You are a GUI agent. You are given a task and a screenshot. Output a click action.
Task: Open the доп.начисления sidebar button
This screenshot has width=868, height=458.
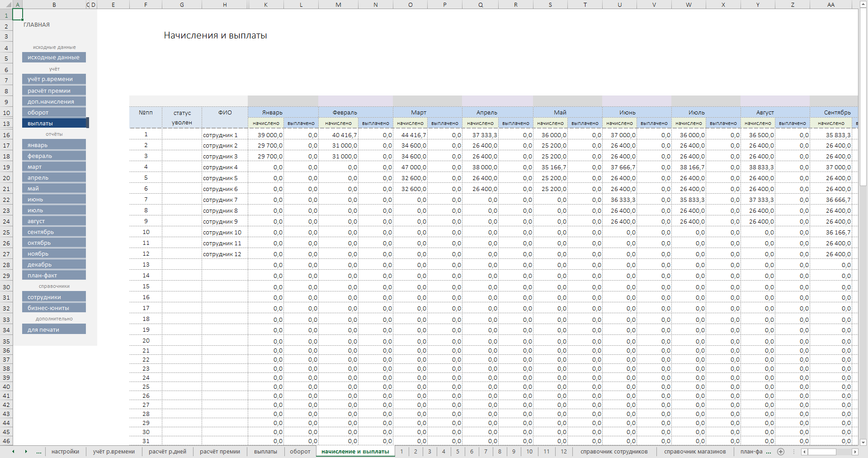(x=54, y=101)
